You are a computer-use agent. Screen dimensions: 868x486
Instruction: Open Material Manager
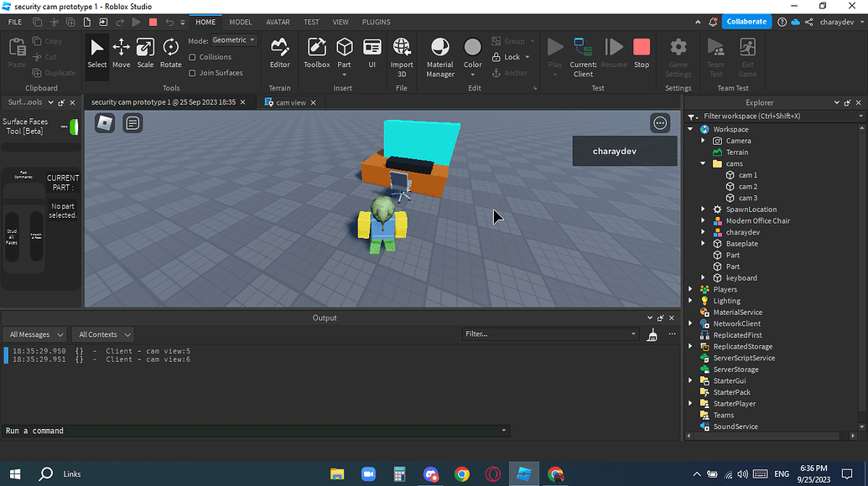tap(439, 55)
